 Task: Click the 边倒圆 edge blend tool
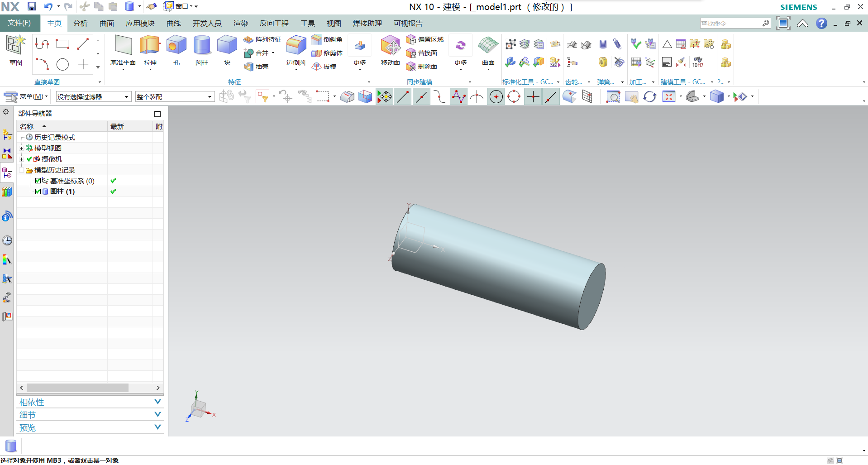[296, 51]
